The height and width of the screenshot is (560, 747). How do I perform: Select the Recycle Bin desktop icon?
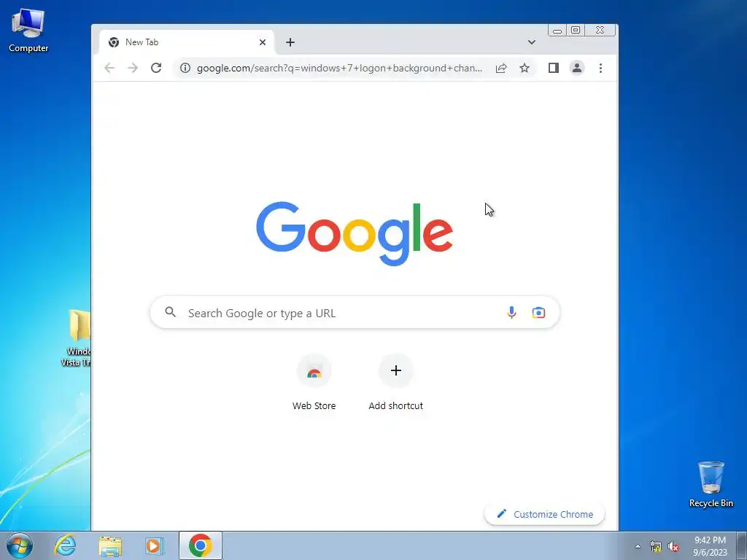pyautogui.click(x=711, y=484)
